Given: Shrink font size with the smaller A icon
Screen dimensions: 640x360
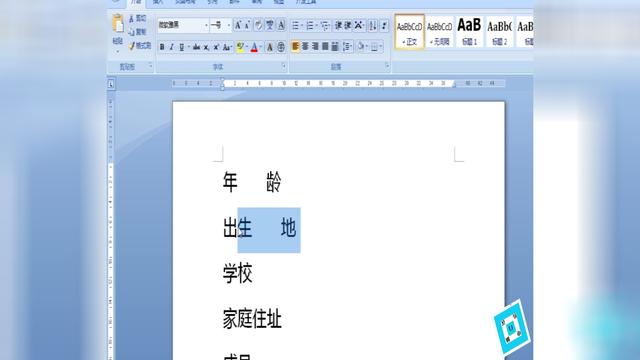Looking at the screenshot, I should pos(247,25).
